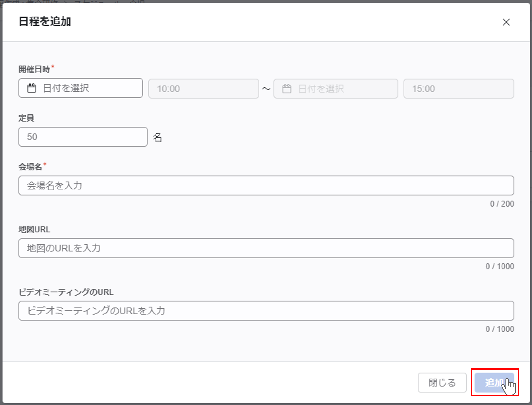Focus the ビデオミーティングのURLを入力 field
The width and height of the screenshot is (532, 405).
click(x=266, y=311)
